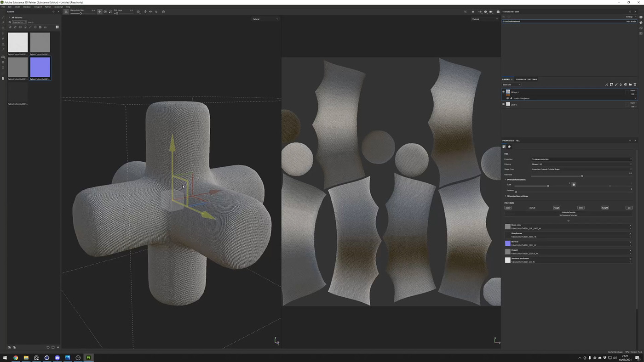
Task: Toggle the rough material channel button
Action: click(556, 208)
